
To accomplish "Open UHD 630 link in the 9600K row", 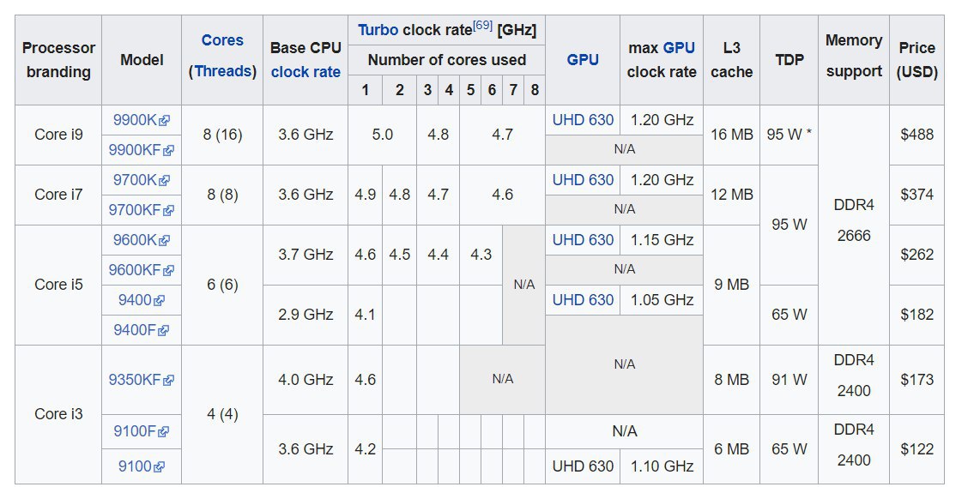I will coord(583,240).
